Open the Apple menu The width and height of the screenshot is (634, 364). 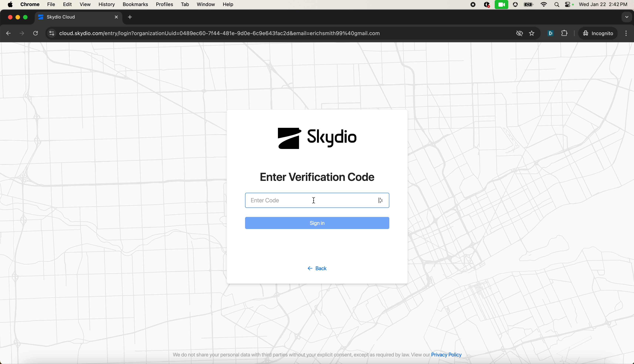point(11,5)
